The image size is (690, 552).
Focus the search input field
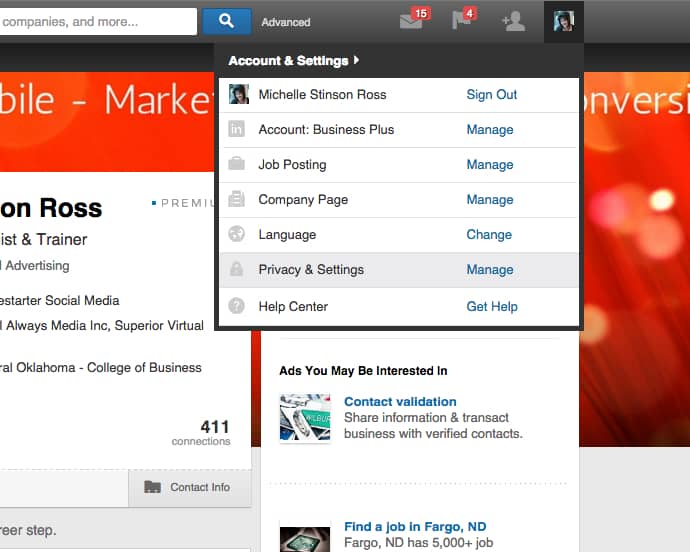[x=98, y=21]
